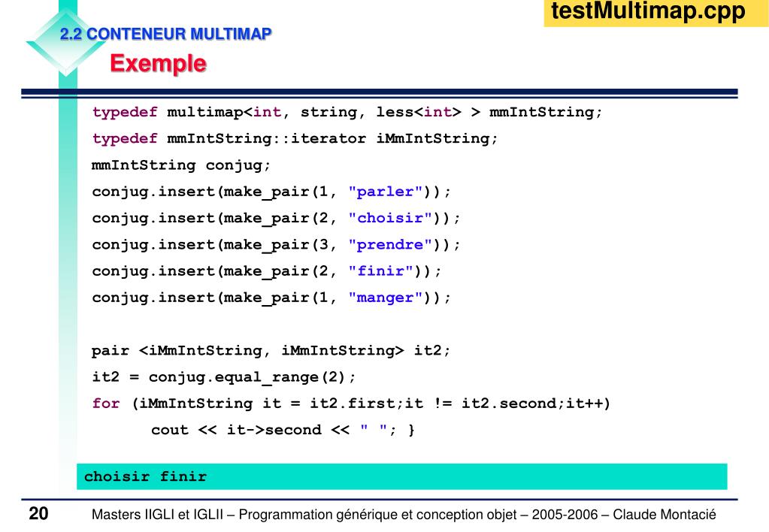The width and height of the screenshot is (769, 532).
Task: Click the insert line containing "manger"
Action: [271, 298]
